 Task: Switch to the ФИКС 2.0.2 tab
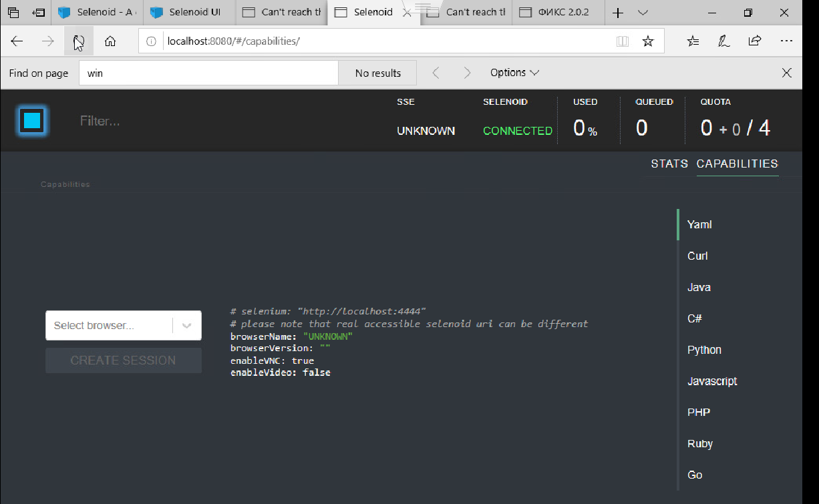(558, 12)
